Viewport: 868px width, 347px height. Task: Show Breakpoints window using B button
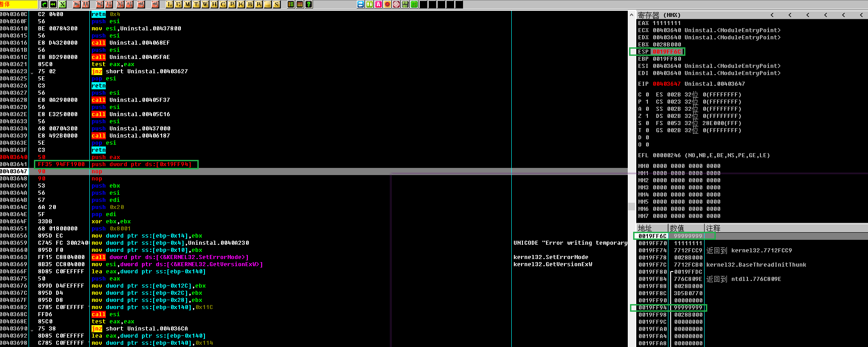click(250, 4)
